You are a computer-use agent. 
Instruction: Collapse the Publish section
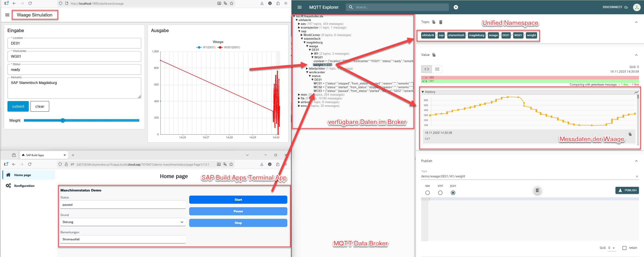637,161
